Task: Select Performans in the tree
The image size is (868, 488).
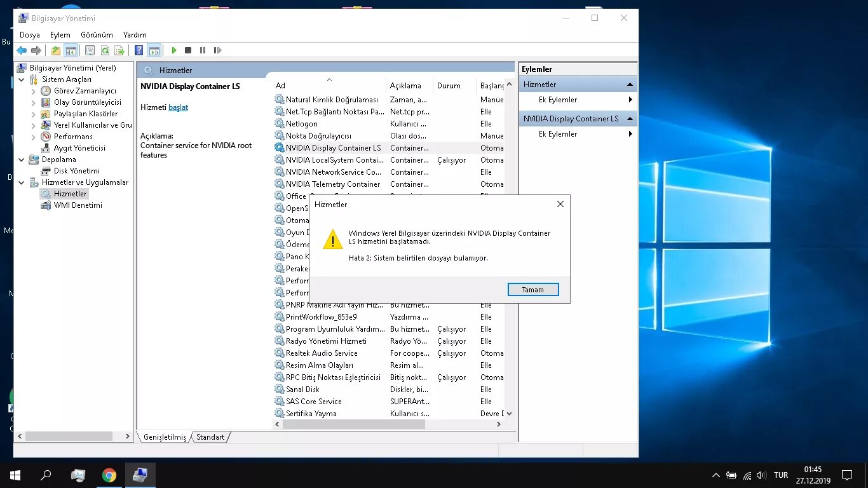Action: coord(73,137)
